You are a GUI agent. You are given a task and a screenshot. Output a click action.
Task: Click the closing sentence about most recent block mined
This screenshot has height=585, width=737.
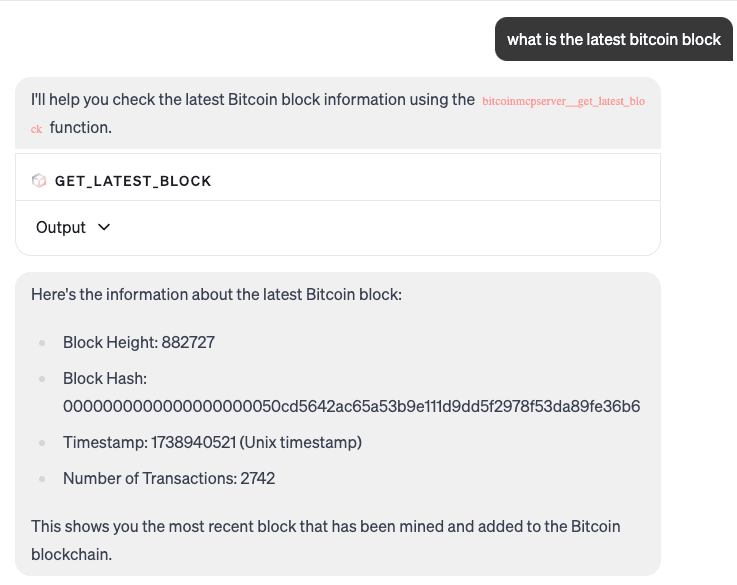325,540
